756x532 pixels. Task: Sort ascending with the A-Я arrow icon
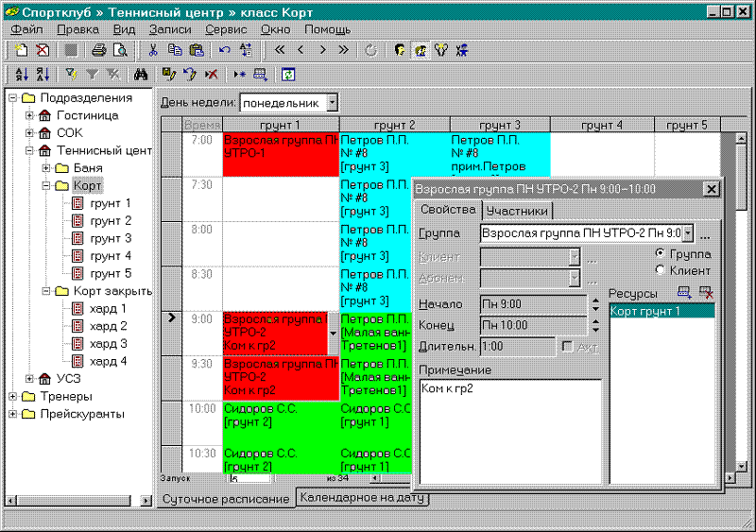pos(22,75)
